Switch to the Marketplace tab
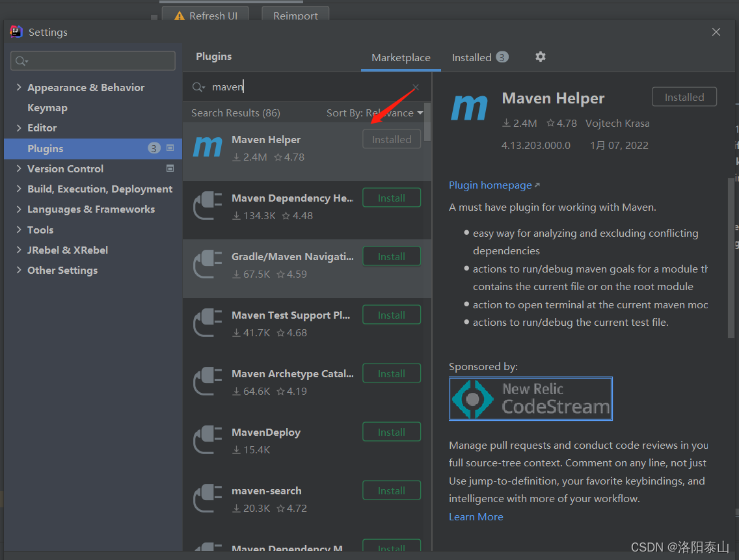Image resolution: width=739 pixels, height=560 pixels. (401, 57)
